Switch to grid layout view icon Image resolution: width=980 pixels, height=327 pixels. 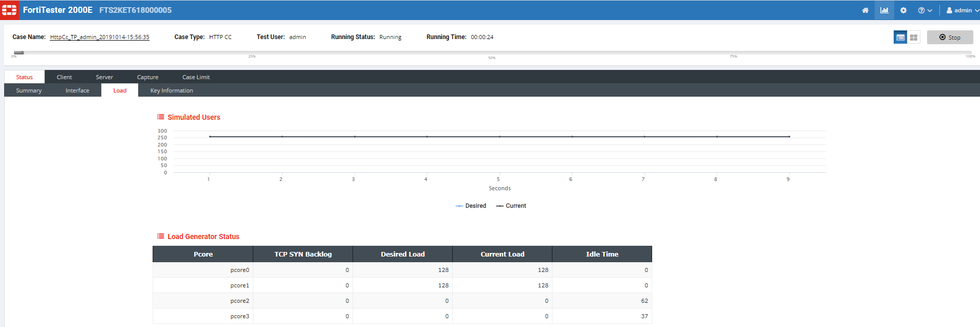pyautogui.click(x=914, y=38)
